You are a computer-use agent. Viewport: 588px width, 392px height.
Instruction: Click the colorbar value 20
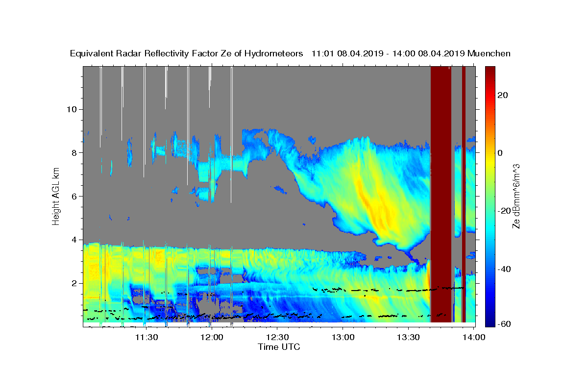[x=504, y=95]
